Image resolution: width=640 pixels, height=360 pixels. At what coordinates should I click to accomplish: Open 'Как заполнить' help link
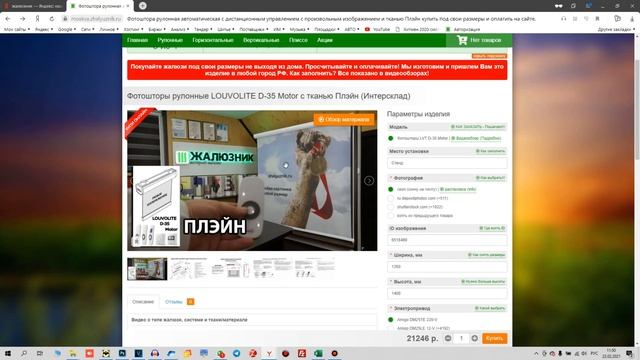[x=491, y=151]
